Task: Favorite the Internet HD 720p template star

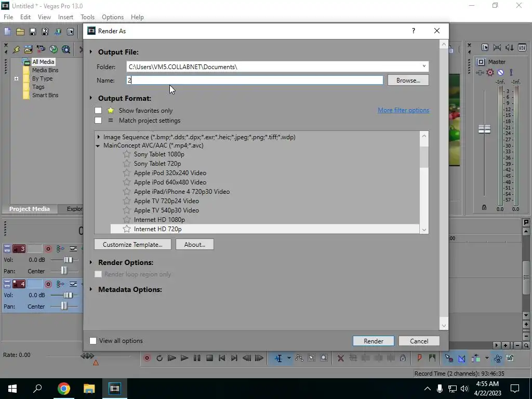Action: point(127,229)
